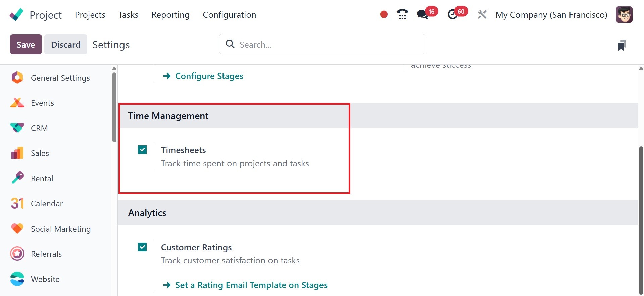Open the user avatar menu
The height and width of the screenshot is (296, 644).
tap(624, 15)
